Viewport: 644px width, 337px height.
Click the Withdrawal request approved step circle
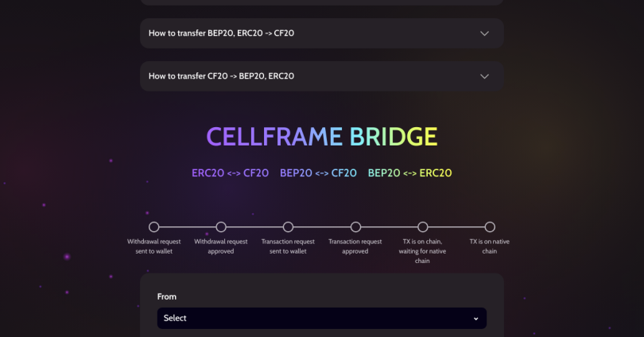pos(221,227)
